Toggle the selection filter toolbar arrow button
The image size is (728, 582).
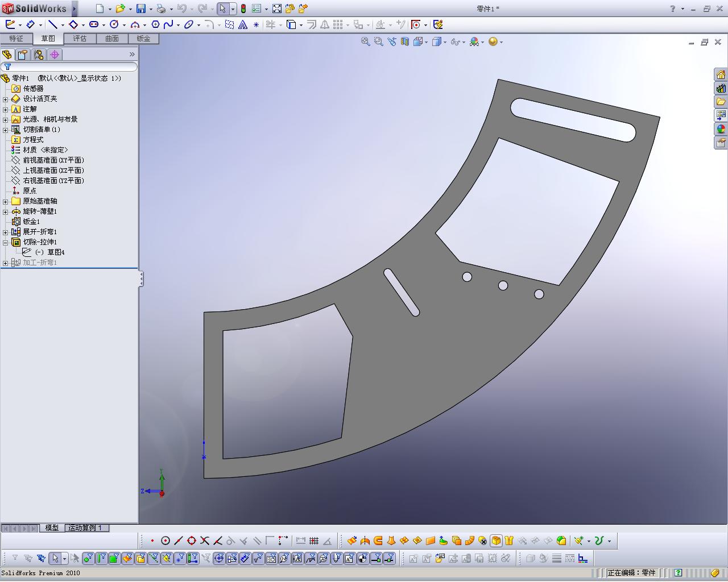[55, 558]
